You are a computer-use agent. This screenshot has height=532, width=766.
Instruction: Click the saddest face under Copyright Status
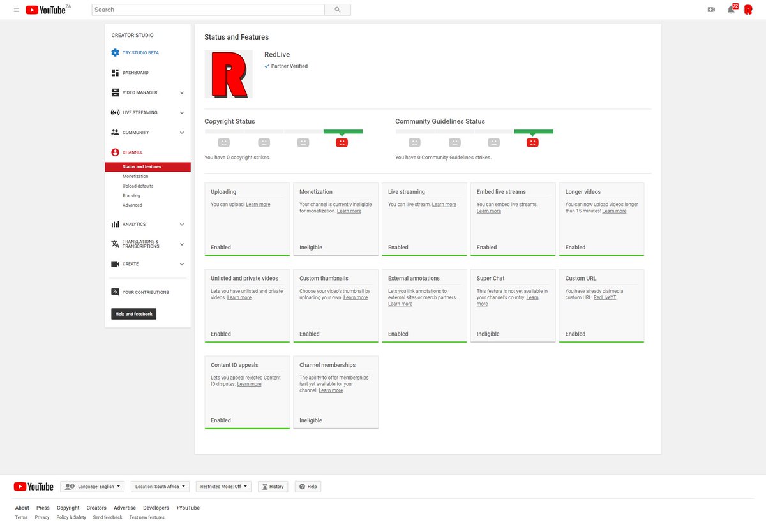(223, 143)
